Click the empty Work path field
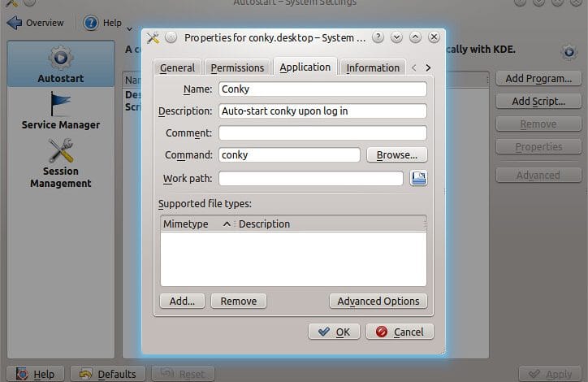This screenshot has height=382, width=588. pos(311,178)
